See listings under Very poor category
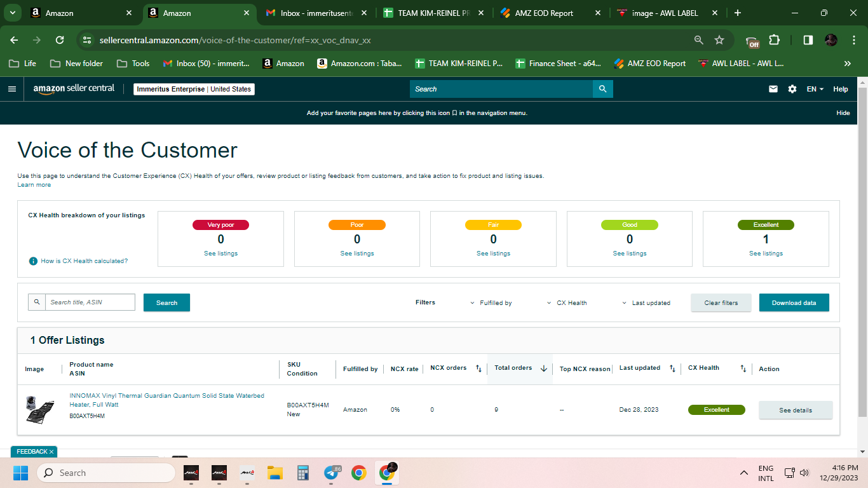The image size is (868, 488). pyautogui.click(x=220, y=254)
